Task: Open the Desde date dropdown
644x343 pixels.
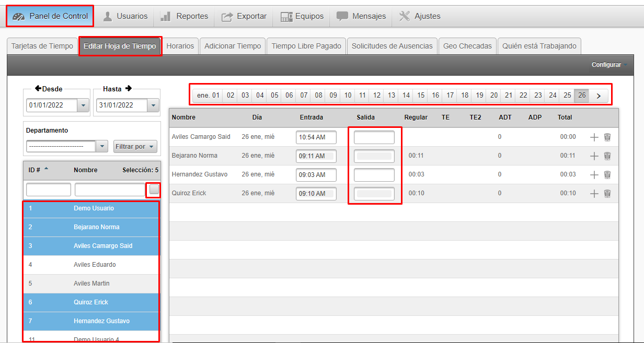Action: coord(83,105)
